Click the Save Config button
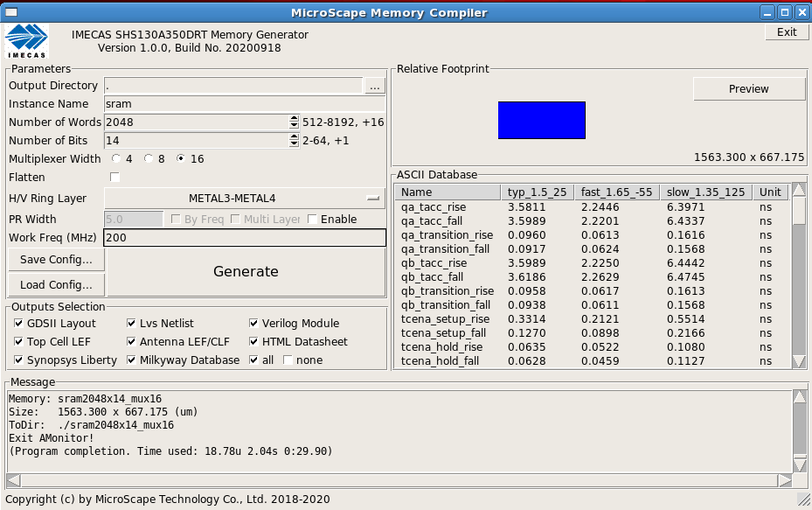The width and height of the screenshot is (812, 510). [x=57, y=260]
